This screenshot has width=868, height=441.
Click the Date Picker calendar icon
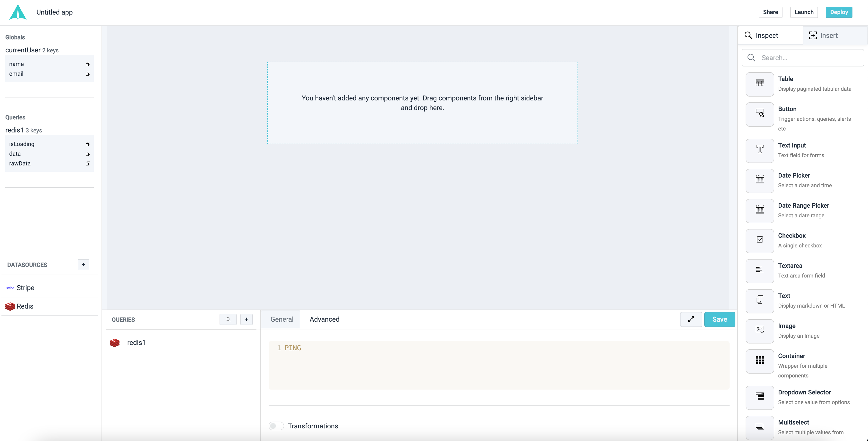point(759,180)
